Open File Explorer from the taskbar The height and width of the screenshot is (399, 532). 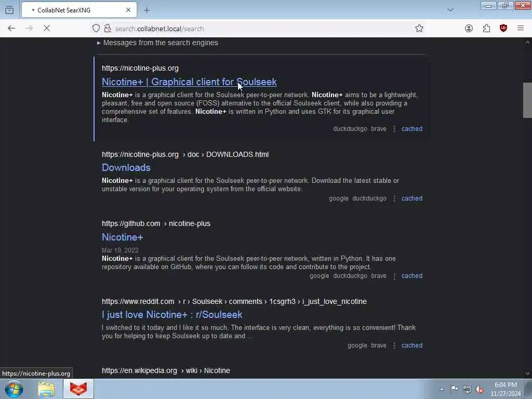click(46, 389)
